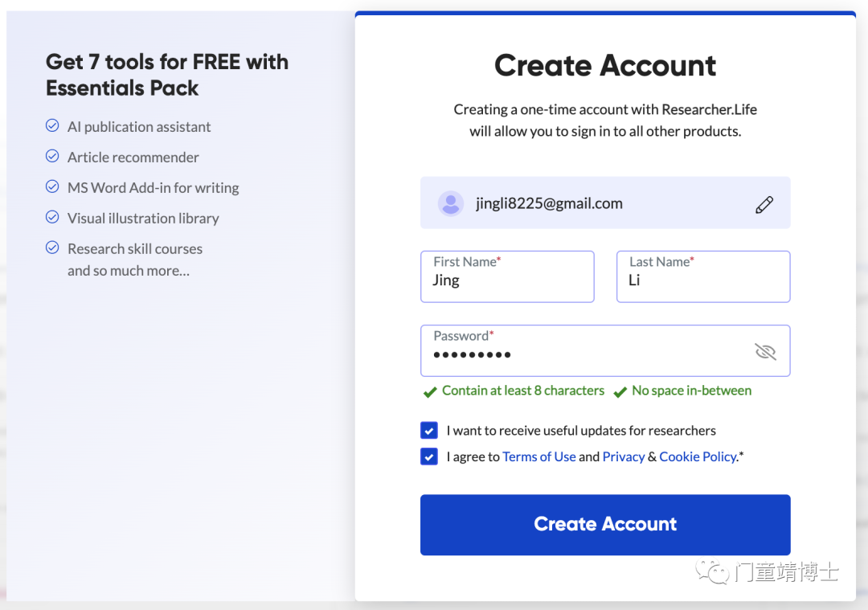The image size is (868, 610).
Task: Click the jingli8225@gmail.com email box
Action: pos(605,203)
